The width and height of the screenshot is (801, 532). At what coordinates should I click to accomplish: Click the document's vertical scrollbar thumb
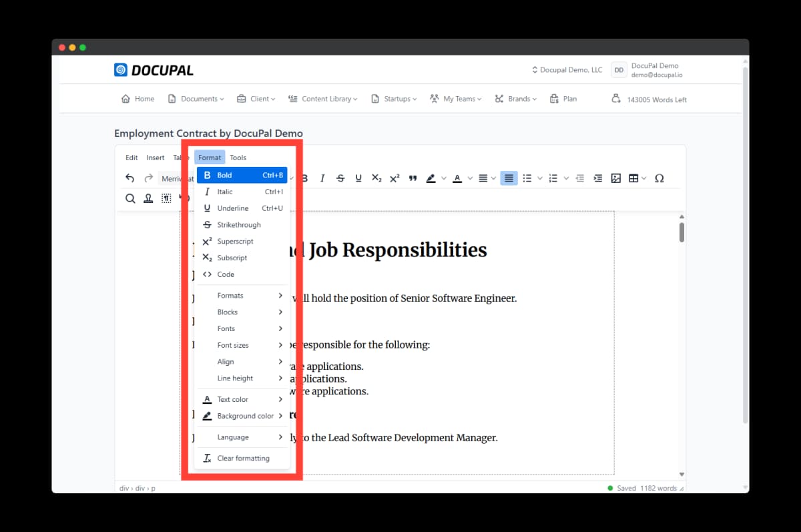pyautogui.click(x=682, y=232)
